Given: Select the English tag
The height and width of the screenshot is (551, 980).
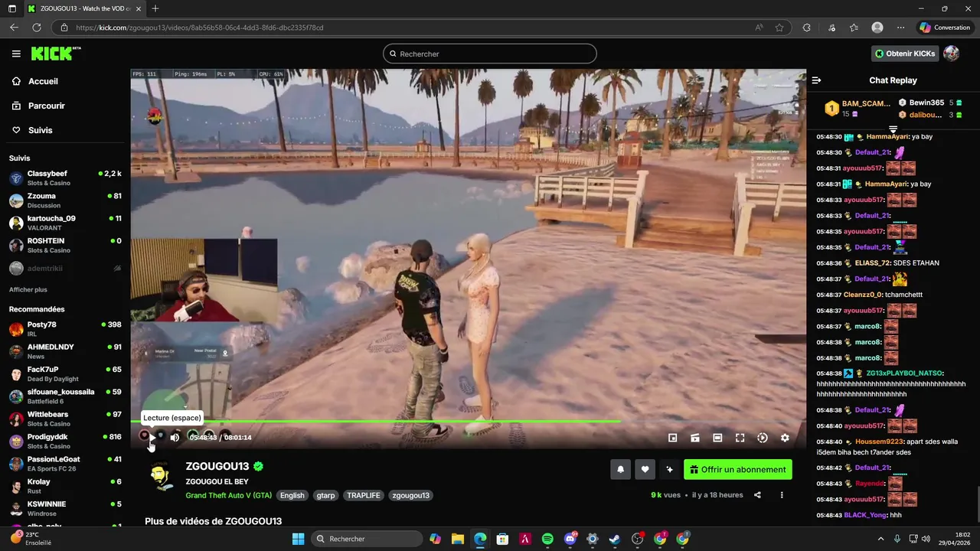Looking at the screenshot, I should pos(292,495).
